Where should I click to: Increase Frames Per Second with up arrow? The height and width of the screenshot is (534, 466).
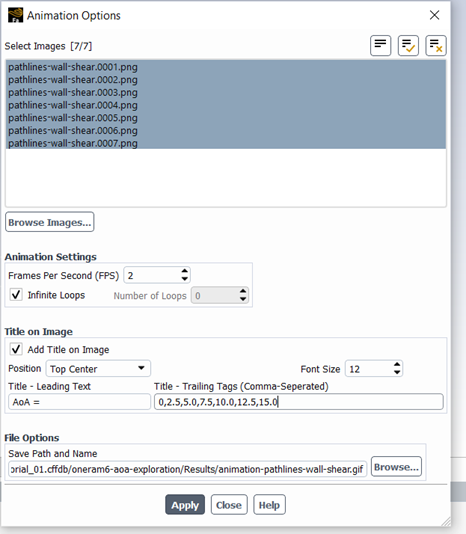tap(185, 271)
